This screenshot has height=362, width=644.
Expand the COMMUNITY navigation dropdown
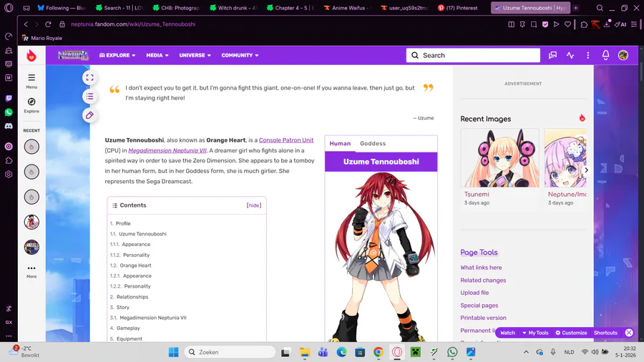[x=240, y=55]
